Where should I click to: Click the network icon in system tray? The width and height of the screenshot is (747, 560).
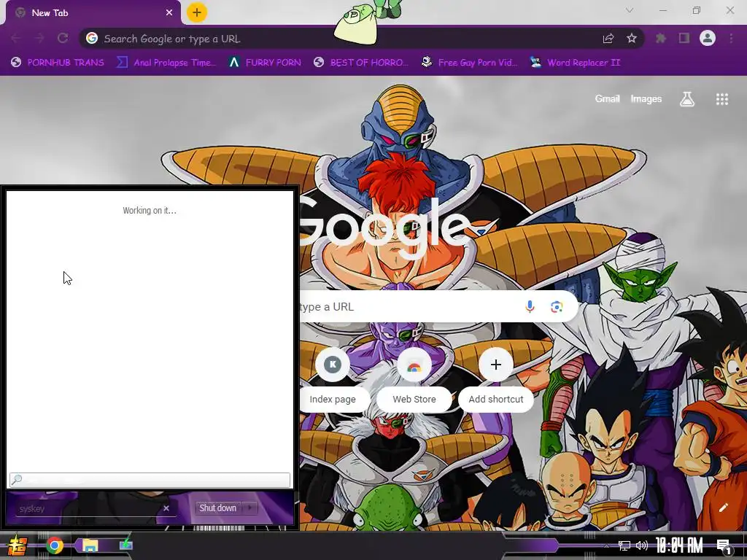coord(624,545)
